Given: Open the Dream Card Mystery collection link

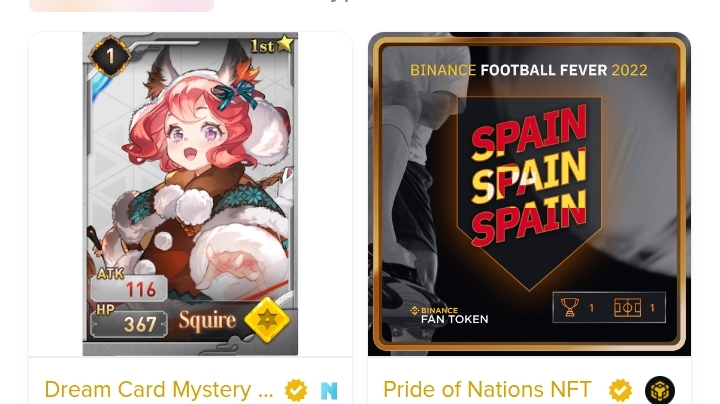Looking at the screenshot, I should [x=158, y=390].
